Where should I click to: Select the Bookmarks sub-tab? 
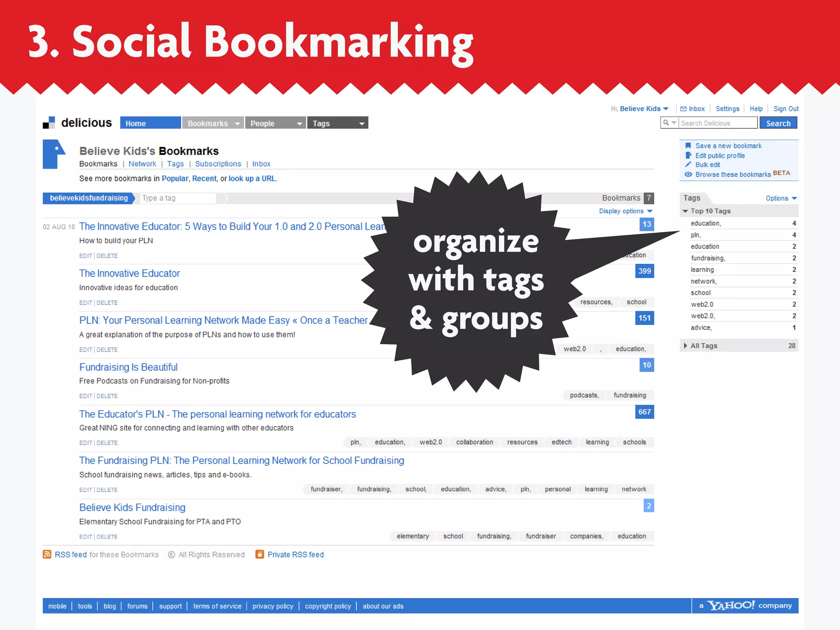pyautogui.click(x=98, y=164)
